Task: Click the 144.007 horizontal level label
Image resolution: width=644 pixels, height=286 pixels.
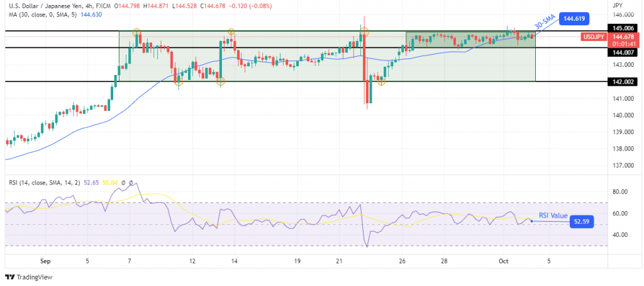Action: [623, 53]
